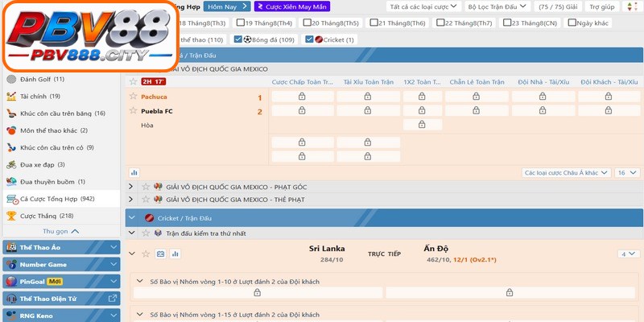644x322 pixels.
Task: Favorite the Puebla FC team star
Action: tap(133, 110)
